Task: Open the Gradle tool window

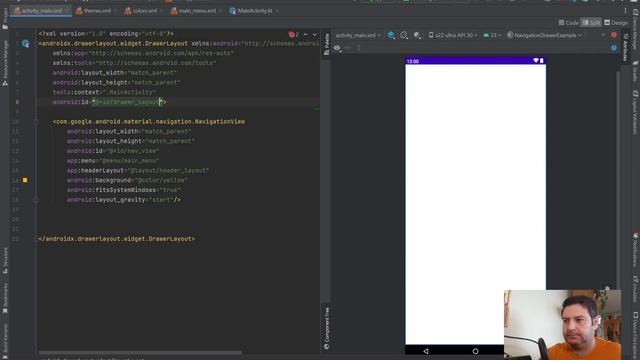Action: tap(636, 71)
